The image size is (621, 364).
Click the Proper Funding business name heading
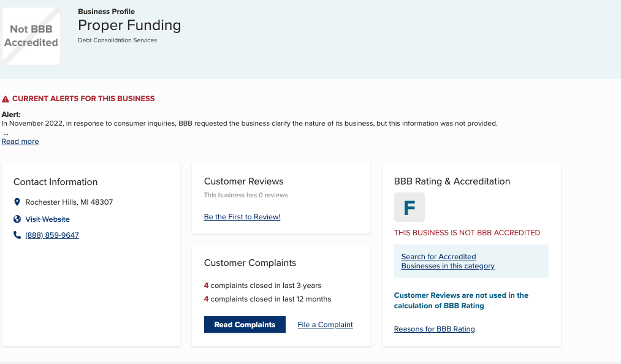(x=129, y=25)
